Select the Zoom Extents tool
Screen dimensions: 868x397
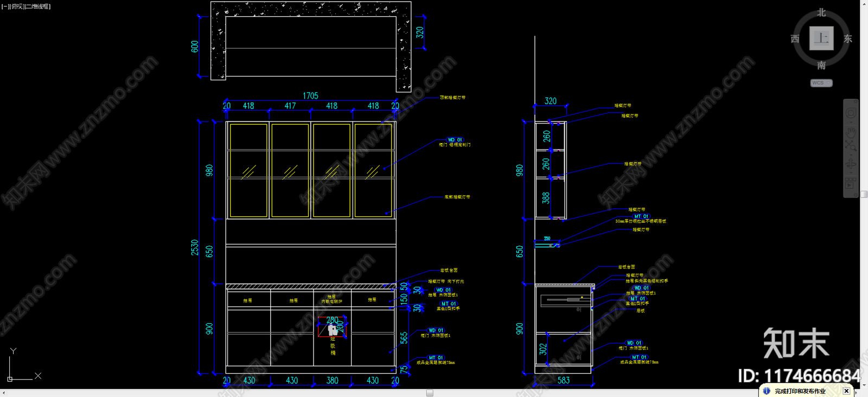[851, 145]
